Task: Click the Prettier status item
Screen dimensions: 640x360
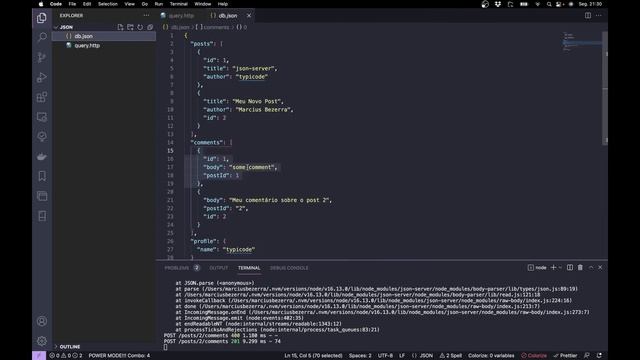Action: click(x=565, y=356)
